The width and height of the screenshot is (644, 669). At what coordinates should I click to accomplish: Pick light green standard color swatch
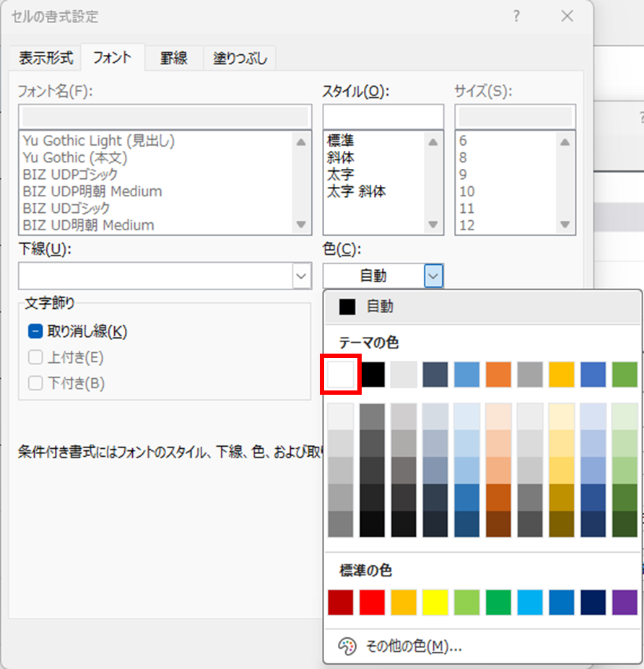tap(466, 602)
